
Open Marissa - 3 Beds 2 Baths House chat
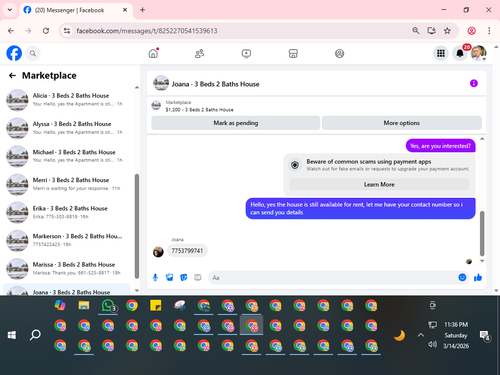pos(68,269)
